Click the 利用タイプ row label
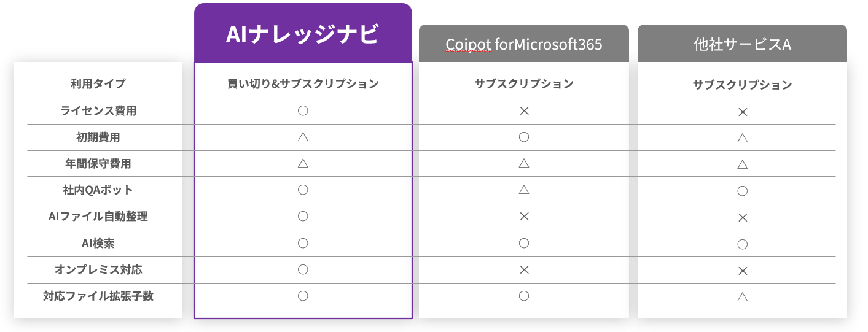868x332 pixels. [98, 83]
